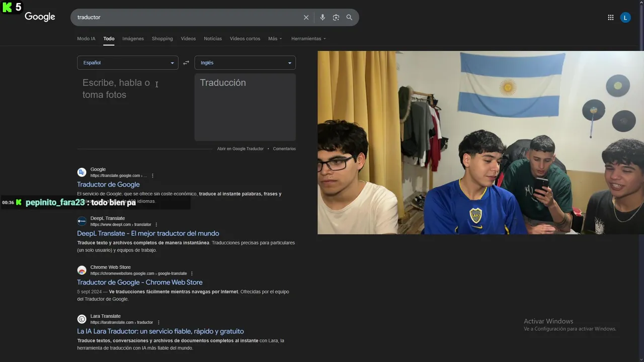Switch to the Imágenes tab
The image size is (644, 362).
133,39
